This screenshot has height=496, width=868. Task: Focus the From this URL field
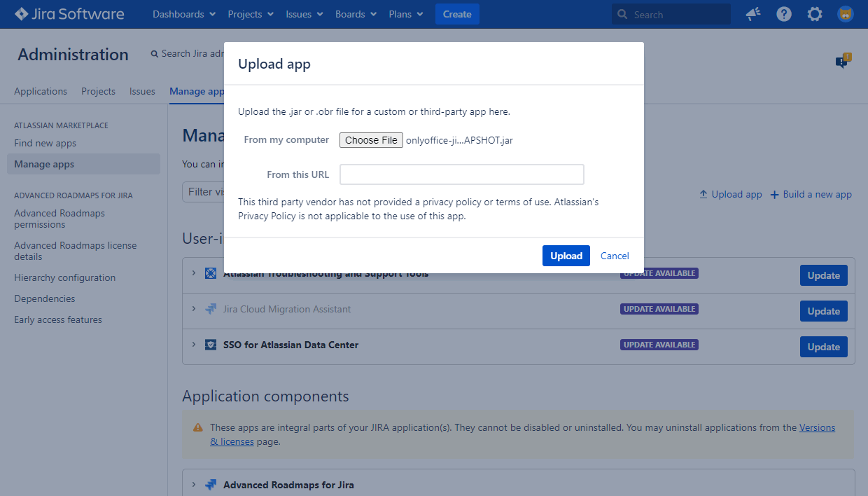[x=461, y=174]
